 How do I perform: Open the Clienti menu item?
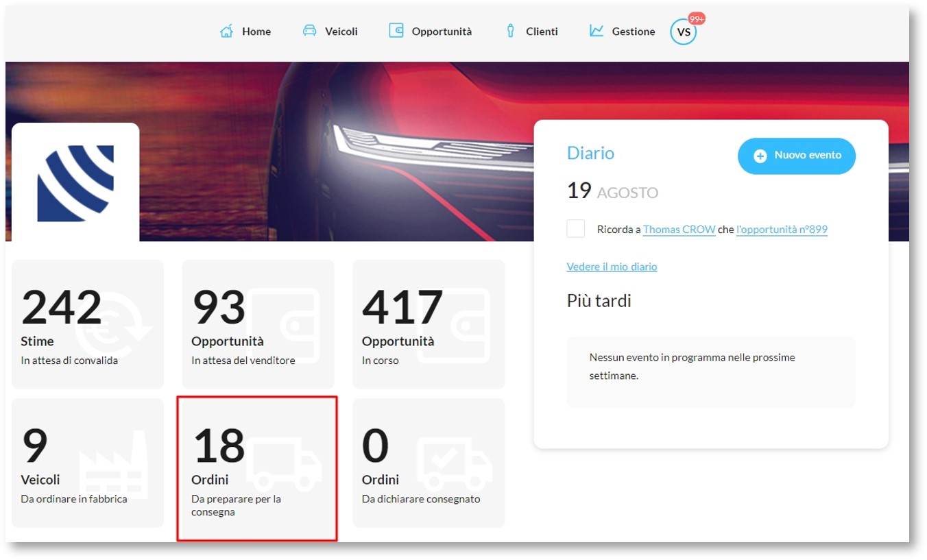click(x=532, y=31)
